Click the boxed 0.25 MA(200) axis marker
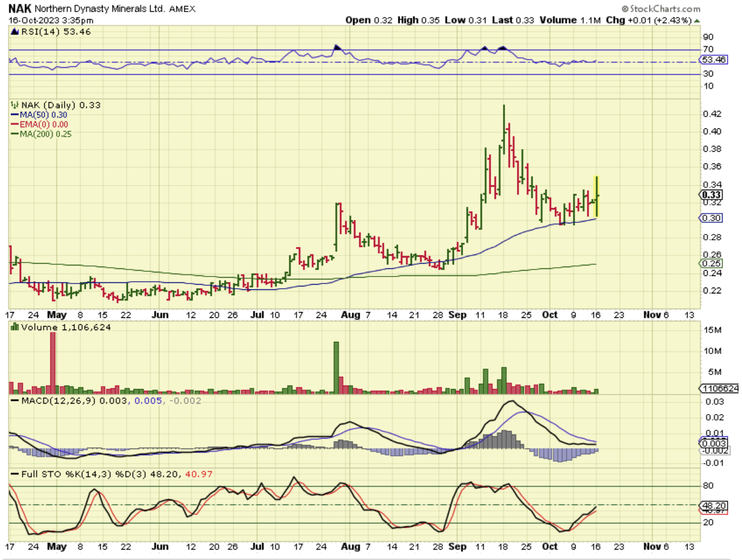 coord(711,263)
